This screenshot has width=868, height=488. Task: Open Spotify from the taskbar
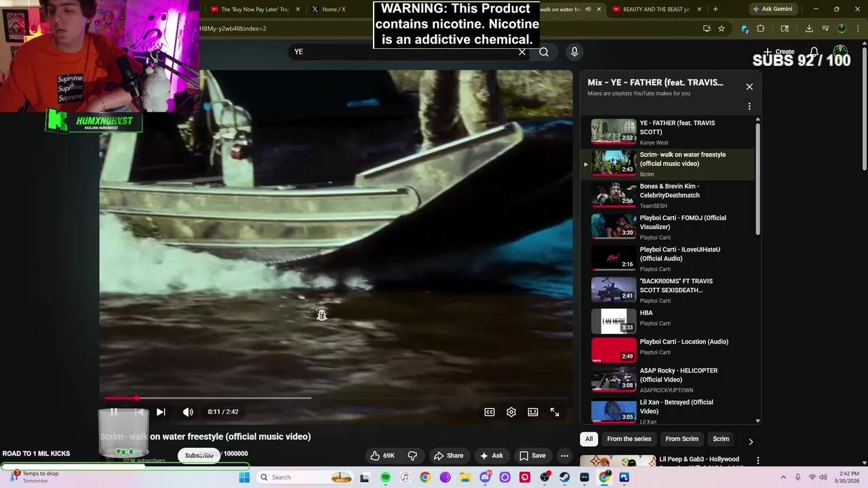click(x=385, y=477)
